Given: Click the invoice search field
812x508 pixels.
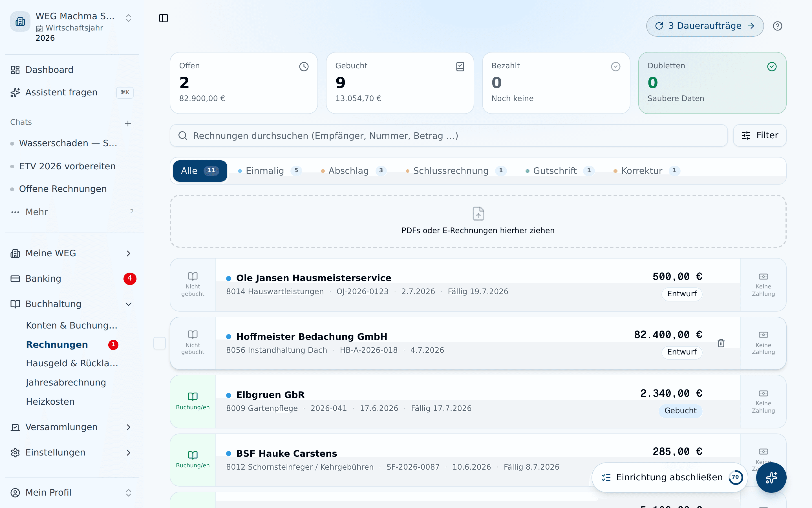Looking at the screenshot, I should coord(449,135).
